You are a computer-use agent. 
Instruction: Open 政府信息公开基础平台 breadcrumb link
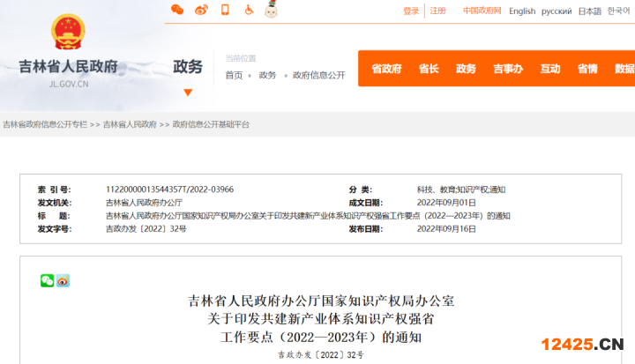click(211, 124)
